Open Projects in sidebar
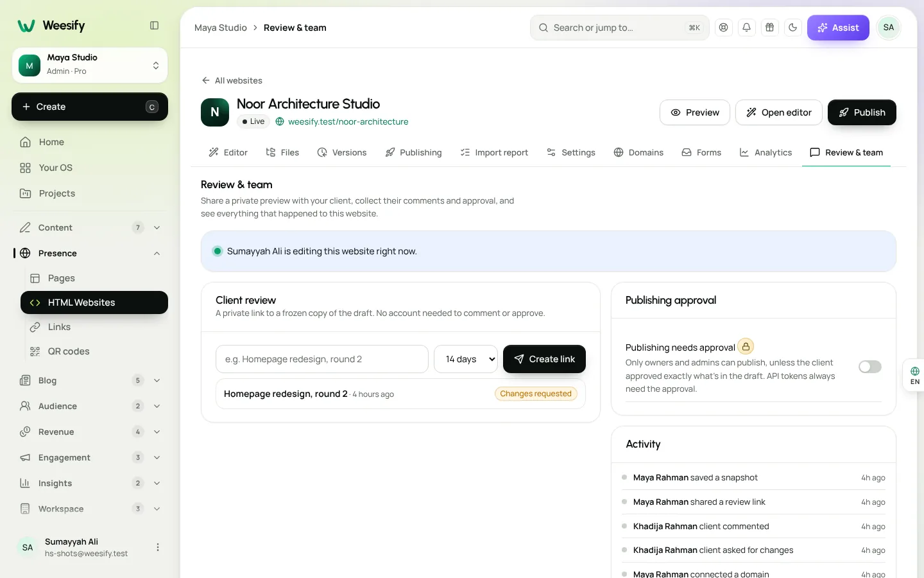This screenshot has width=924, height=578. click(90, 193)
